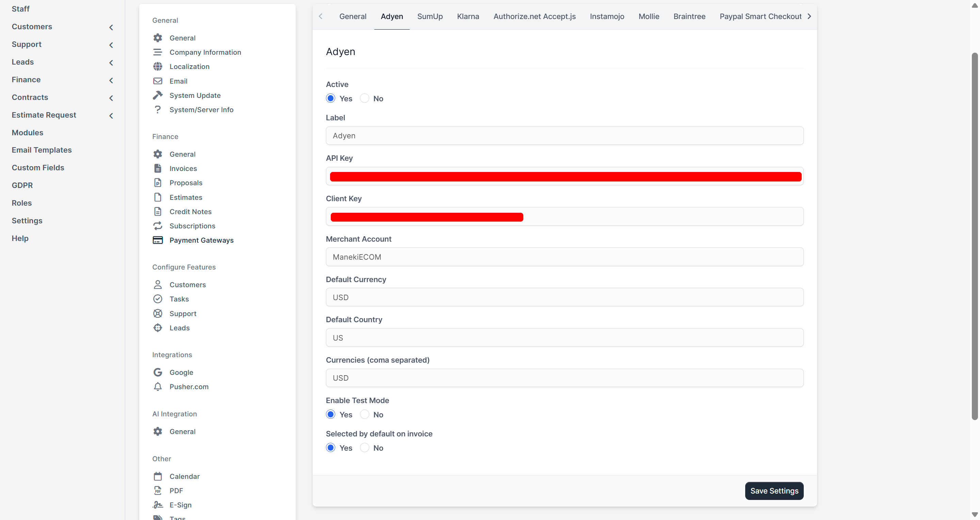Disable test mode by selecting No

click(x=364, y=414)
